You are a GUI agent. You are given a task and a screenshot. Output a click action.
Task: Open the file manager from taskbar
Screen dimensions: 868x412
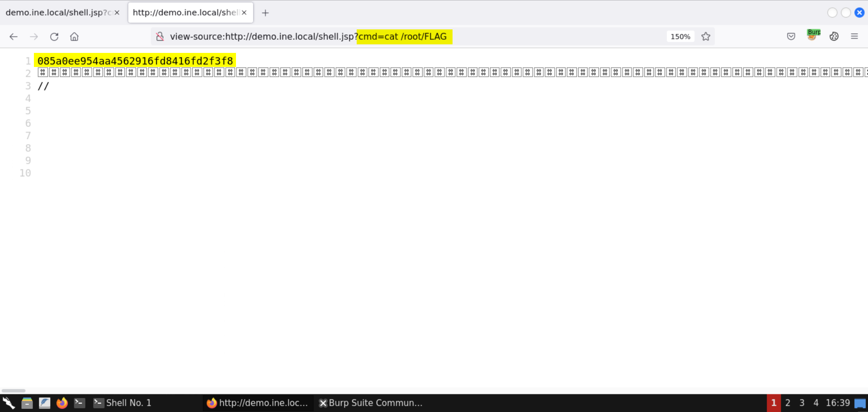pyautogui.click(x=27, y=403)
